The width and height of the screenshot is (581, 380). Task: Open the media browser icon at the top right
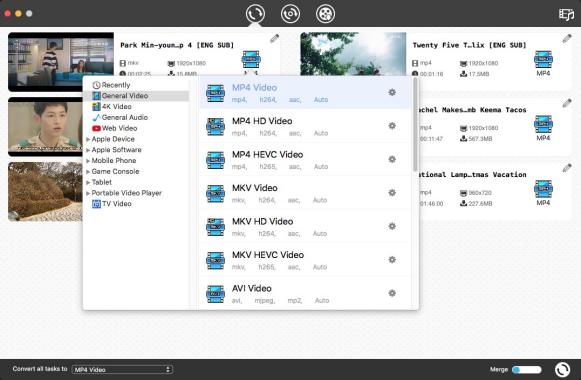point(566,14)
